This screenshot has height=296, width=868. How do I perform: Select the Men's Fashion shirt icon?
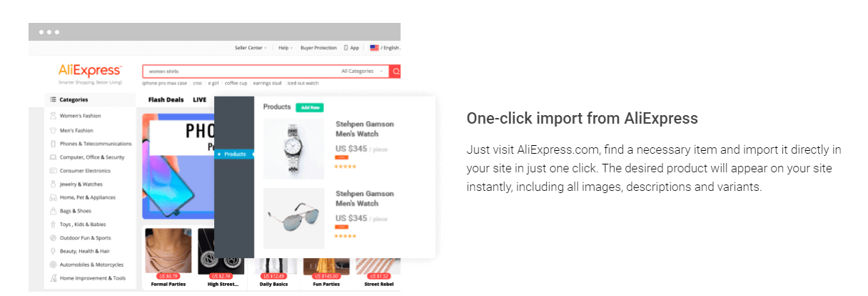pyautogui.click(x=53, y=131)
